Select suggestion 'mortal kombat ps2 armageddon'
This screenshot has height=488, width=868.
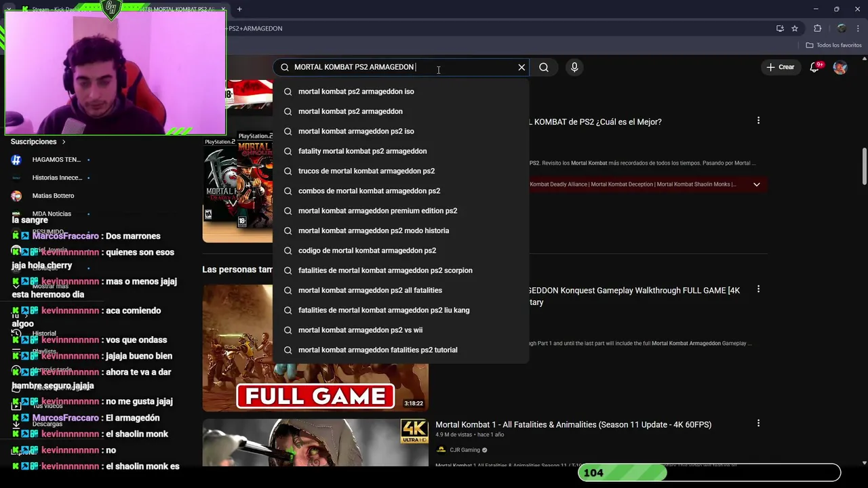(x=401, y=111)
